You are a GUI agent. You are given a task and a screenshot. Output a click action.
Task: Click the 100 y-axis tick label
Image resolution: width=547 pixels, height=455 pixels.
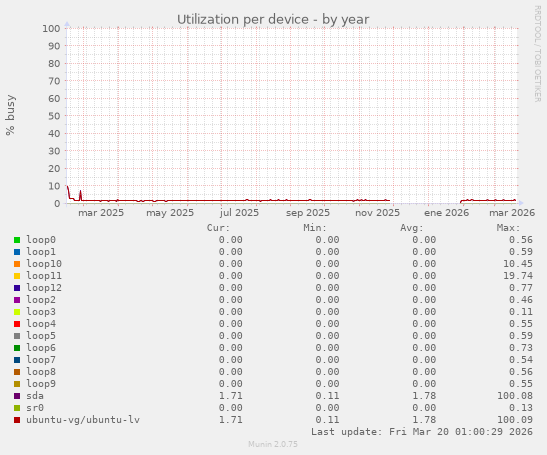(51, 29)
